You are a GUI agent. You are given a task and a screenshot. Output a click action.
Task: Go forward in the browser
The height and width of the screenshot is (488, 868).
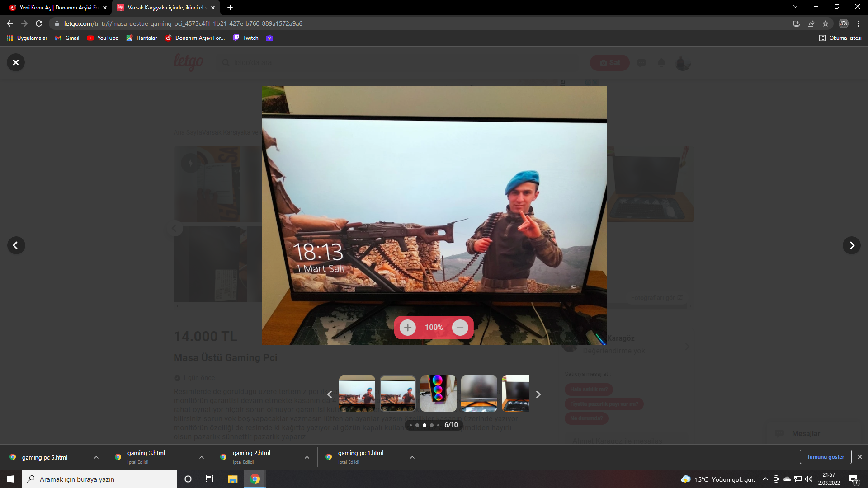pos(24,23)
